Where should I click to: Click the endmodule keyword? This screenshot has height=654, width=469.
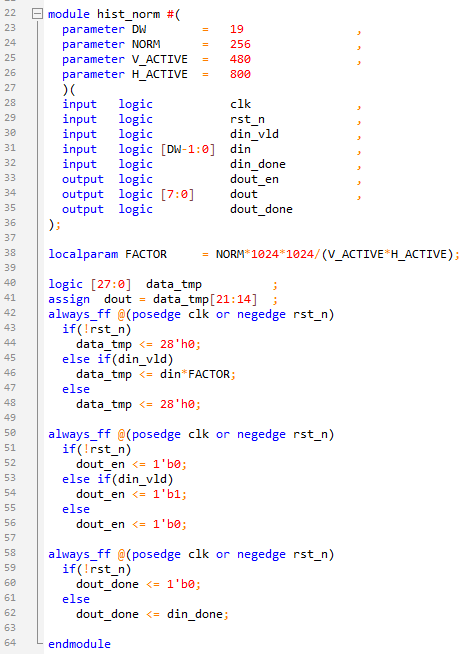(x=79, y=644)
